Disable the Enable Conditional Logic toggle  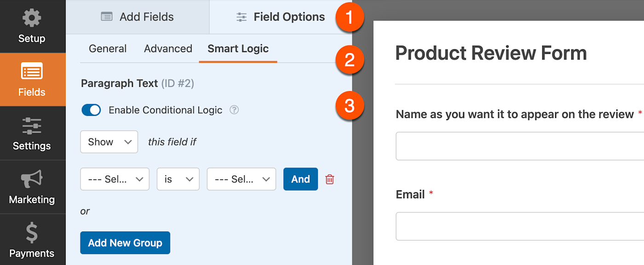click(x=91, y=110)
